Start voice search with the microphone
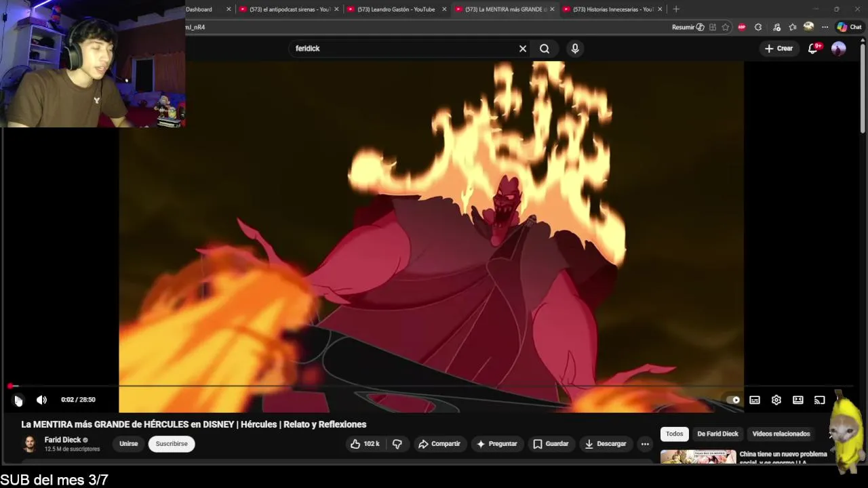Image resolution: width=868 pixels, height=488 pixels. [575, 49]
